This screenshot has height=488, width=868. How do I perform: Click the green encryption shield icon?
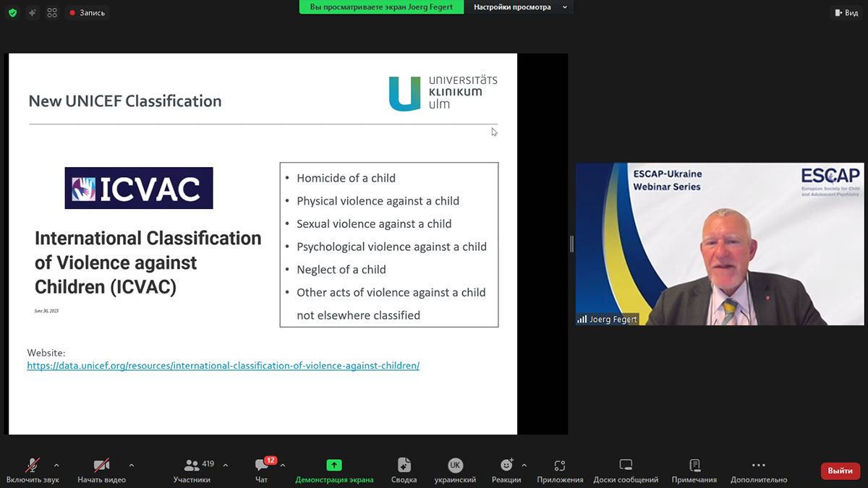(12, 13)
